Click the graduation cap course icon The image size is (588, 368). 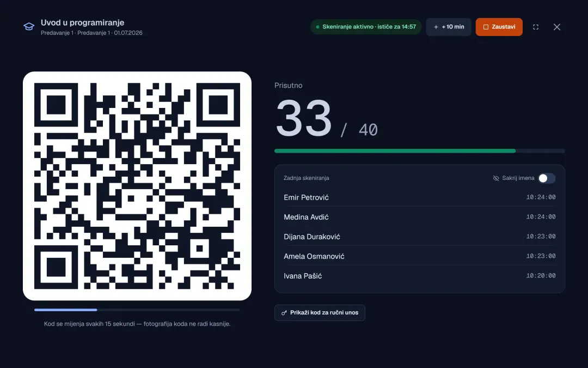coord(29,27)
